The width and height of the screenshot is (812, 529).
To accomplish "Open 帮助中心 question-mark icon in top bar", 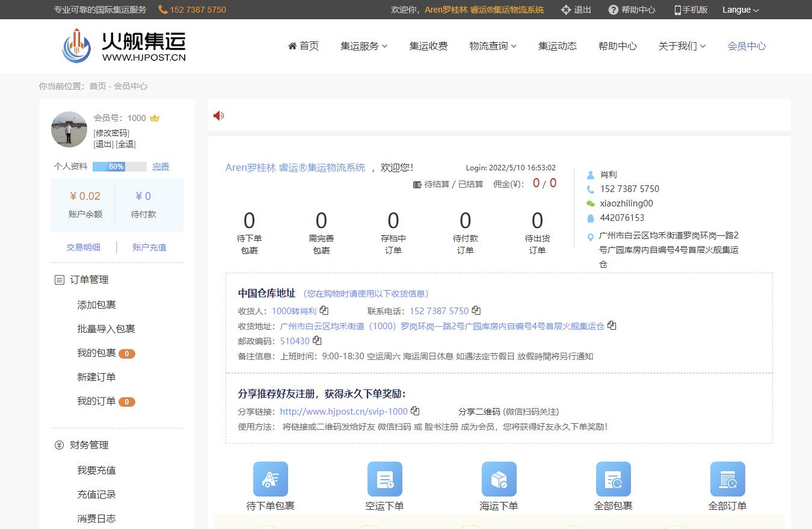I will tap(614, 10).
